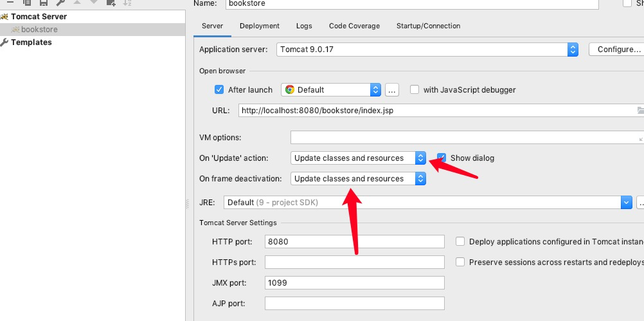Viewport: 644px width, 321px height.
Task: Click the JMX port field showing 1099
Action: [x=354, y=283]
